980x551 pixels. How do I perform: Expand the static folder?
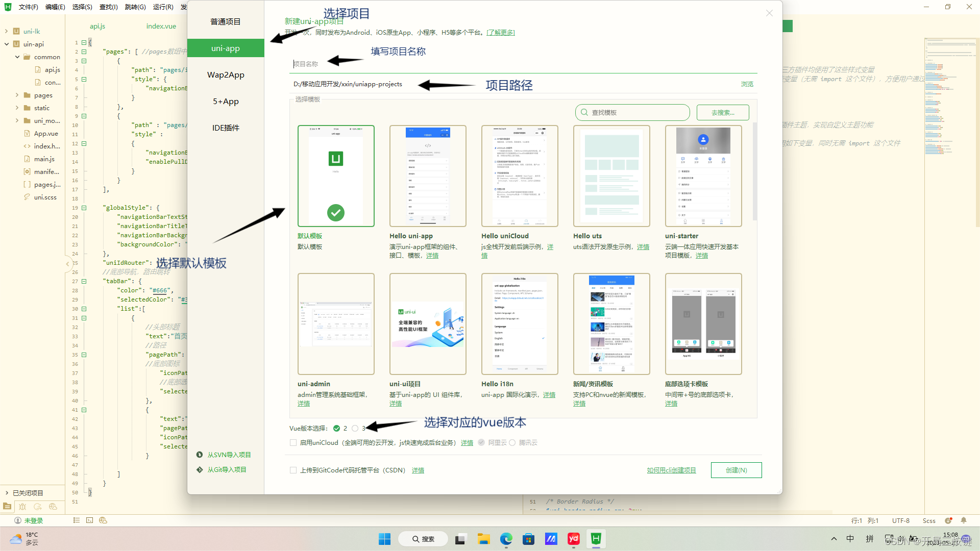pos(17,108)
